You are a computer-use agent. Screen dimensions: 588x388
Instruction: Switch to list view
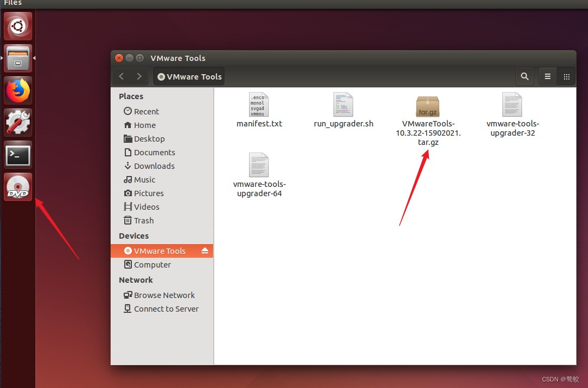[548, 76]
